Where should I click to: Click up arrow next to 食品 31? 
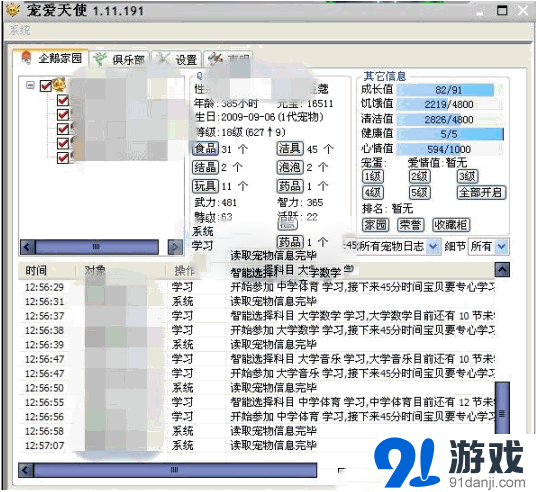coord(243,149)
